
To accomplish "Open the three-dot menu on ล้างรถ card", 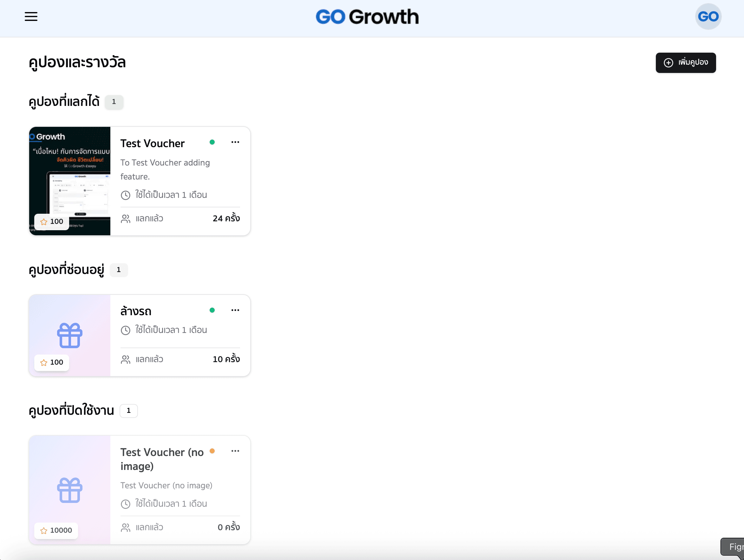I will click(235, 310).
